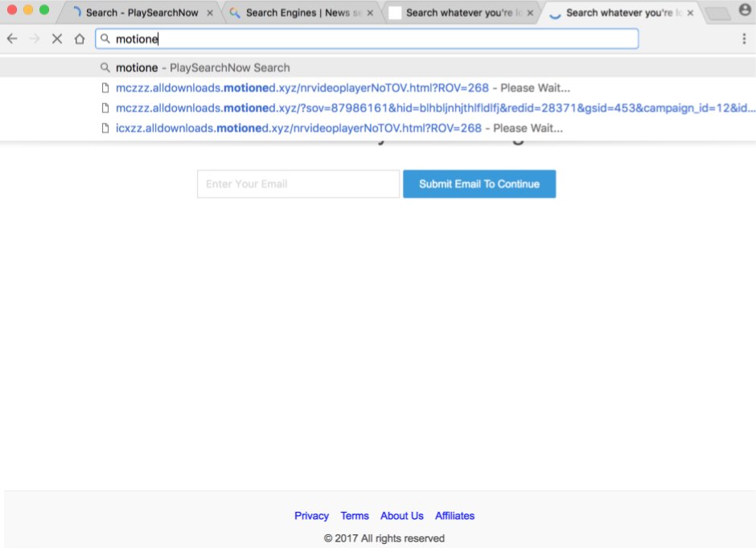Image resolution: width=756 pixels, height=548 pixels.
Task: Click the browser back arrow
Action: [12, 39]
